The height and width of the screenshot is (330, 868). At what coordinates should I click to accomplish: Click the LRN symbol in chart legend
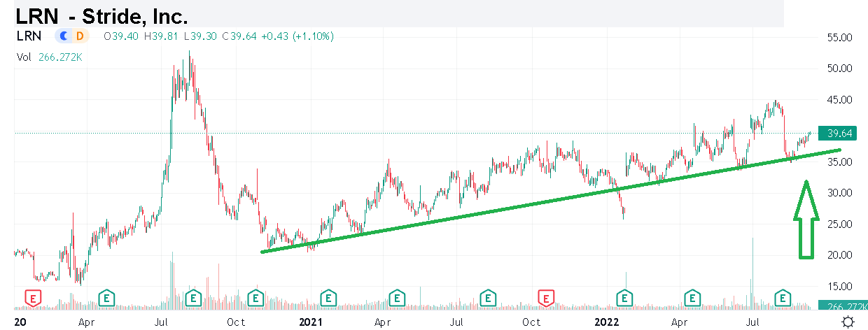[29, 36]
